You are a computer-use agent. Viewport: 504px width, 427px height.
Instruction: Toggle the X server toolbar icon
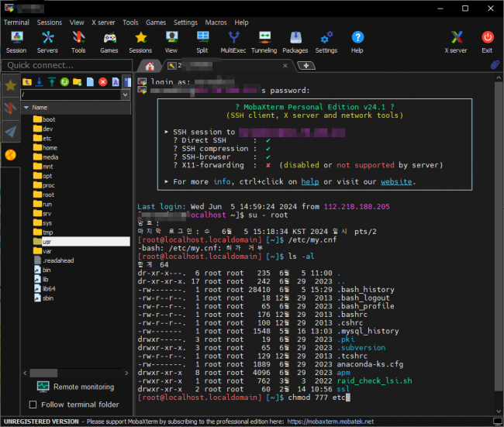point(456,42)
